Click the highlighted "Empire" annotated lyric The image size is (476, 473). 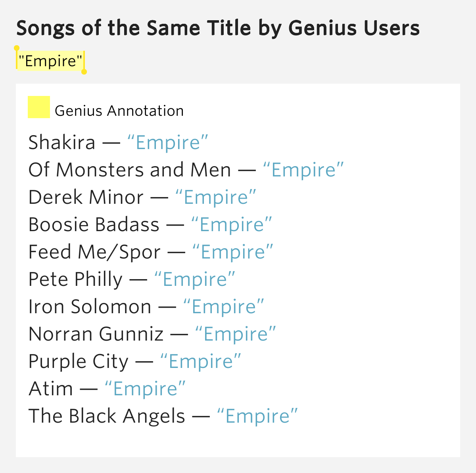(50, 61)
